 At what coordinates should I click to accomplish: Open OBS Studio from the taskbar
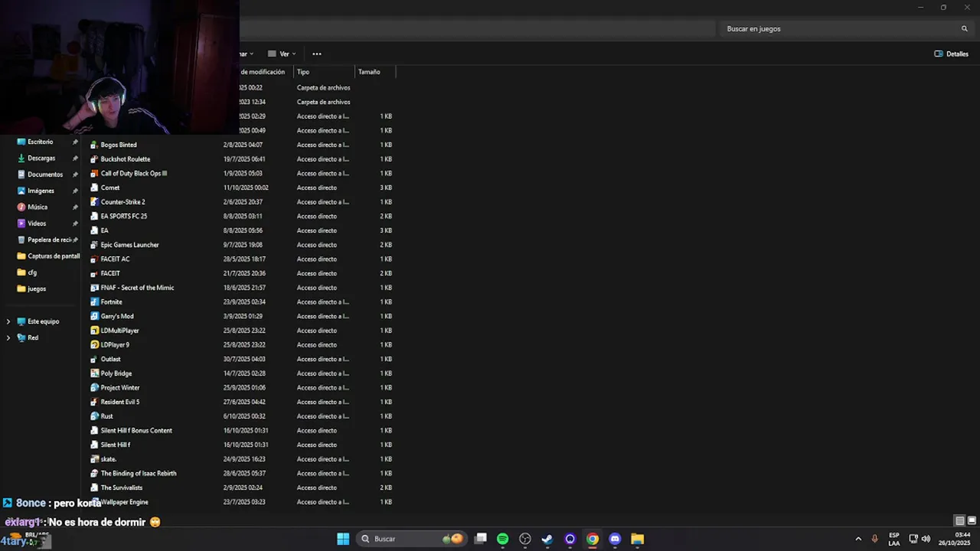pos(525,539)
